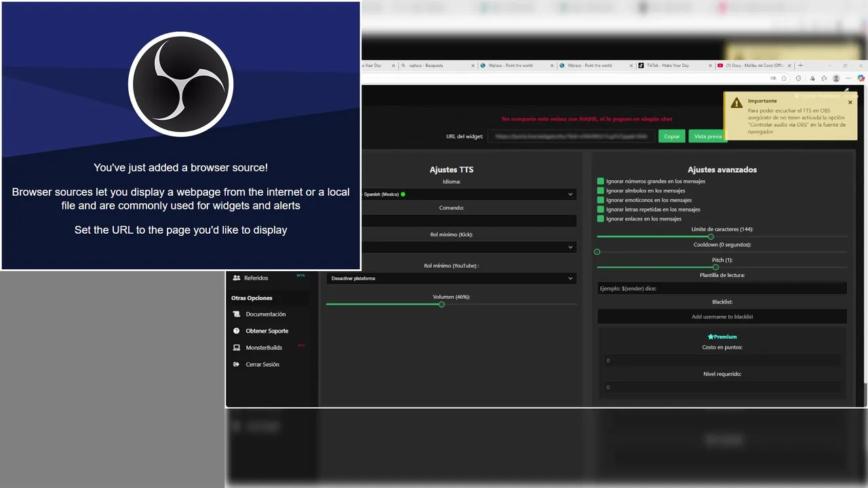Open the Idioma language dropdown

pos(469,195)
